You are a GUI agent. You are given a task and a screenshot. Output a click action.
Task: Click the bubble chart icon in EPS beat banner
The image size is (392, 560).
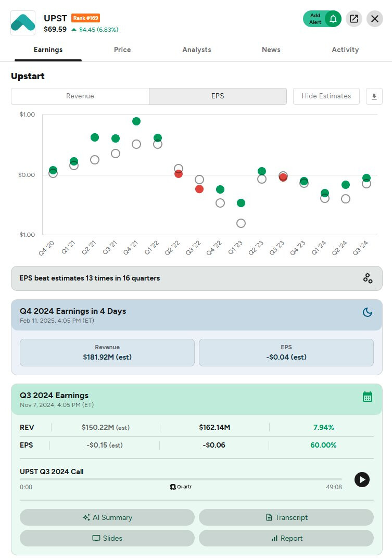pyautogui.click(x=368, y=278)
